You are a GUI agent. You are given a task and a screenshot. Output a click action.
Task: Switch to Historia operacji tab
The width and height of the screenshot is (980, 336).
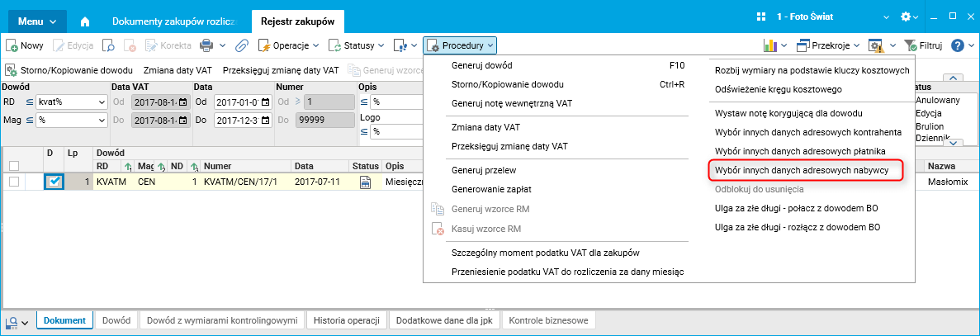tap(347, 320)
